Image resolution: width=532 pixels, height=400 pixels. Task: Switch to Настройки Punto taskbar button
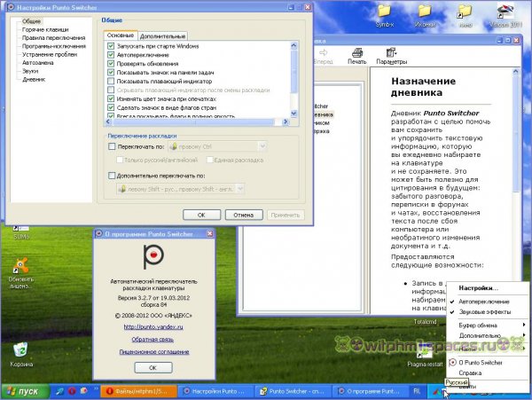pyautogui.click(x=215, y=391)
